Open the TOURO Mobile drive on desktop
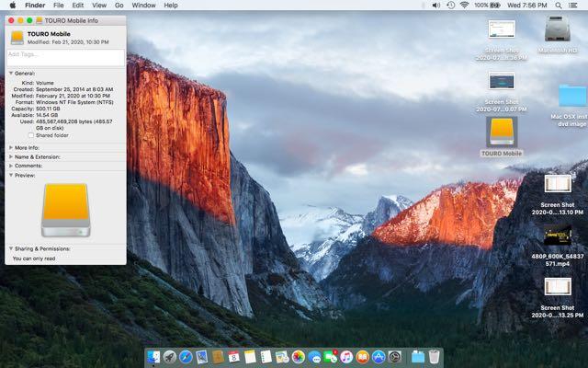The height and width of the screenshot is (368, 588). (502, 132)
